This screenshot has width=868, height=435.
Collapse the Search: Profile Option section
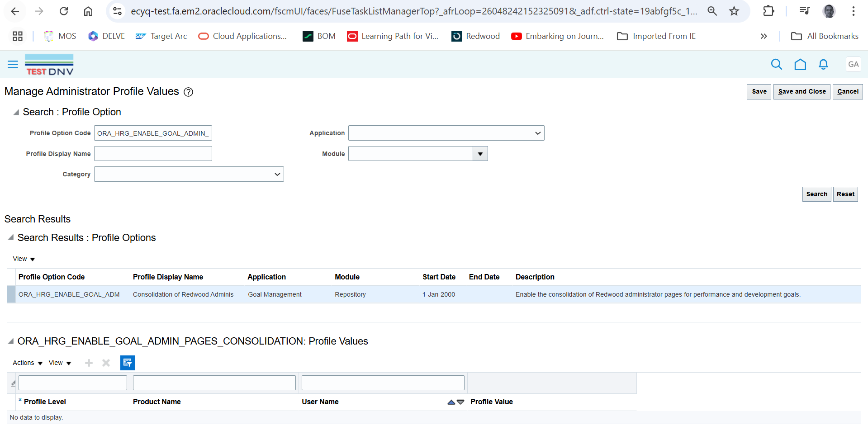point(16,112)
